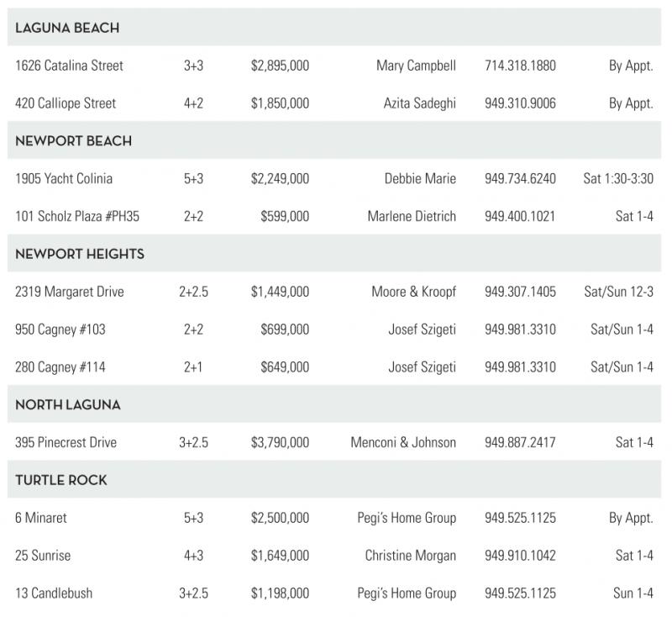Image resolution: width=672 pixels, height=617 pixels.
Task: Click phone number 949.910.1042
Action: click(x=520, y=556)
